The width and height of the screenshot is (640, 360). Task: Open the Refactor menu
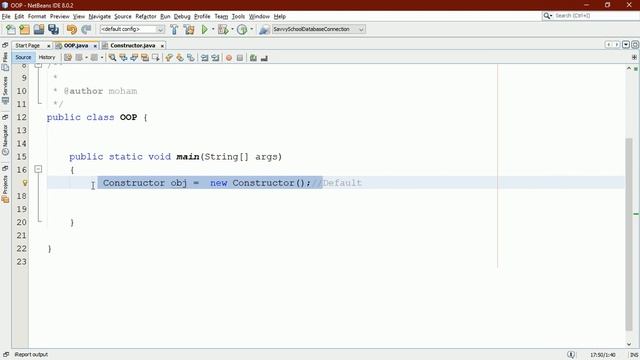[146, 16]
